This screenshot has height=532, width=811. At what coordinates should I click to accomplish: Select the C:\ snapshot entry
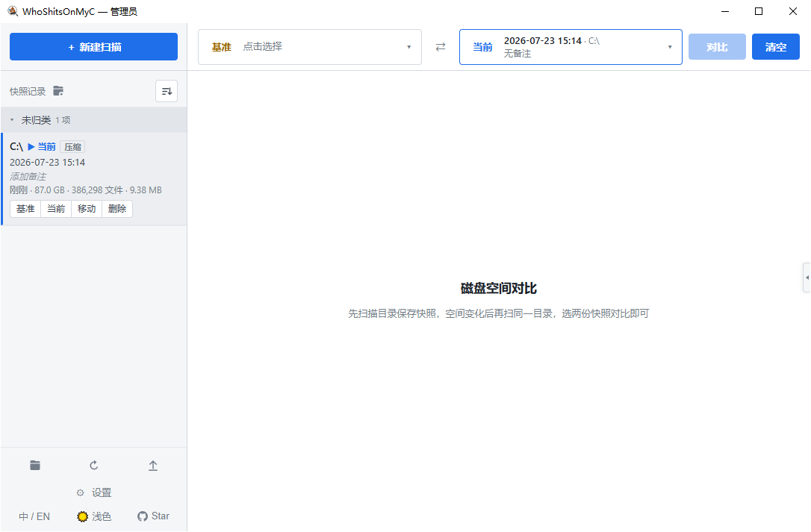click(94, 179)
